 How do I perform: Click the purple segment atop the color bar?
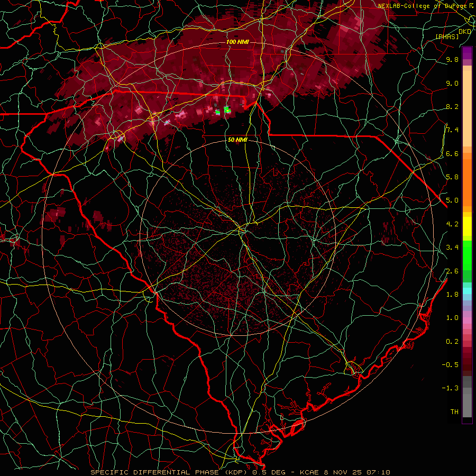tap(467, 53)
